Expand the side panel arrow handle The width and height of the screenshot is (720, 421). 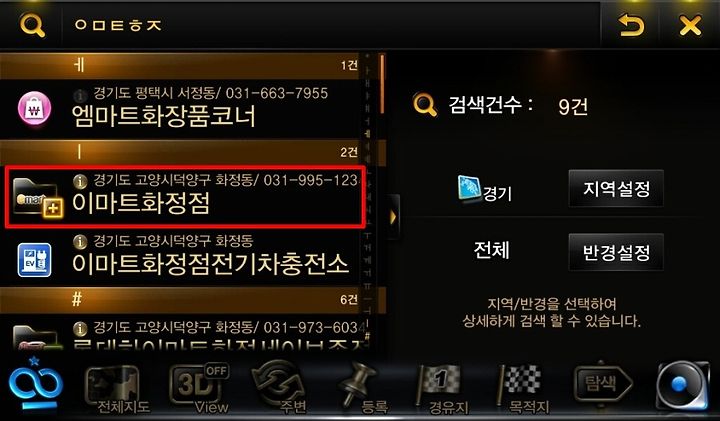pyautogui.click(x=393, y=217)
